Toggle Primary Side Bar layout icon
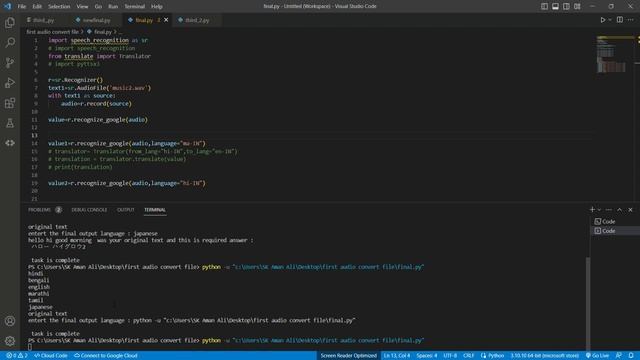640x360 pixels. point(544,6)
